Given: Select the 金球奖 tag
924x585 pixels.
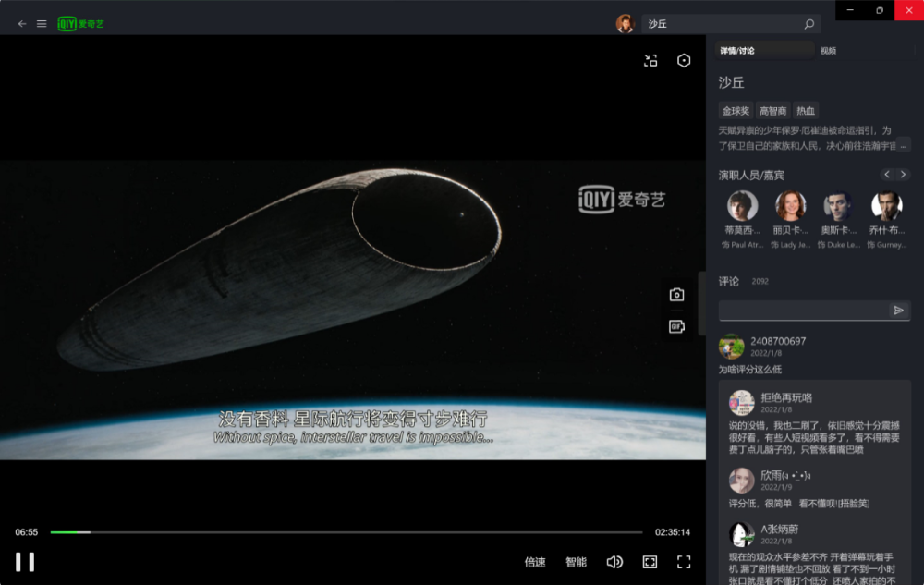Looking at the screenshot, I should click(x=736, y=111).
